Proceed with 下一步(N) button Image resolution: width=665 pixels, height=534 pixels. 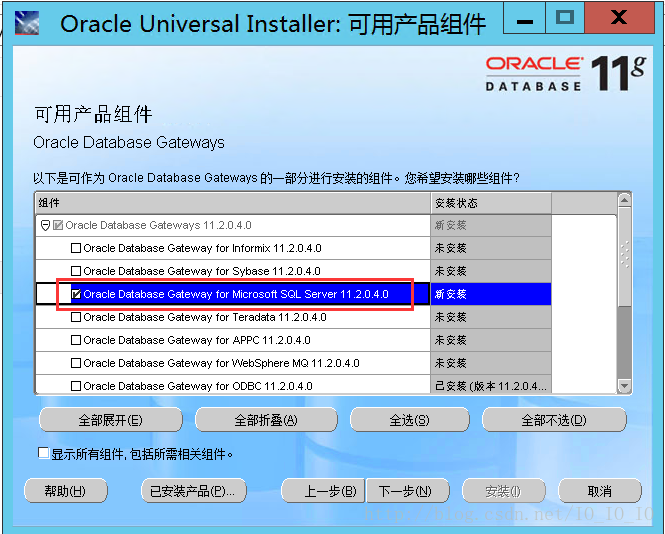click(408, 491)
